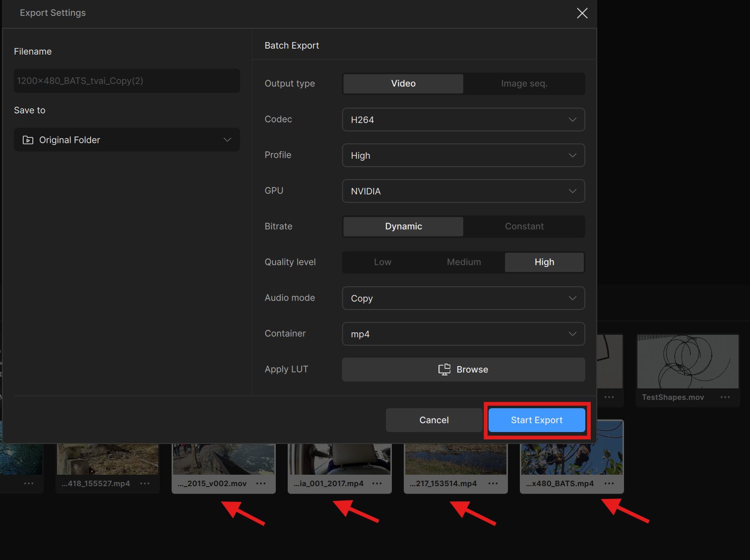The image size is (750, 560).
Task: Open options menu for x480_BATS.mp4 clip
Action: [x=609, y=484]
